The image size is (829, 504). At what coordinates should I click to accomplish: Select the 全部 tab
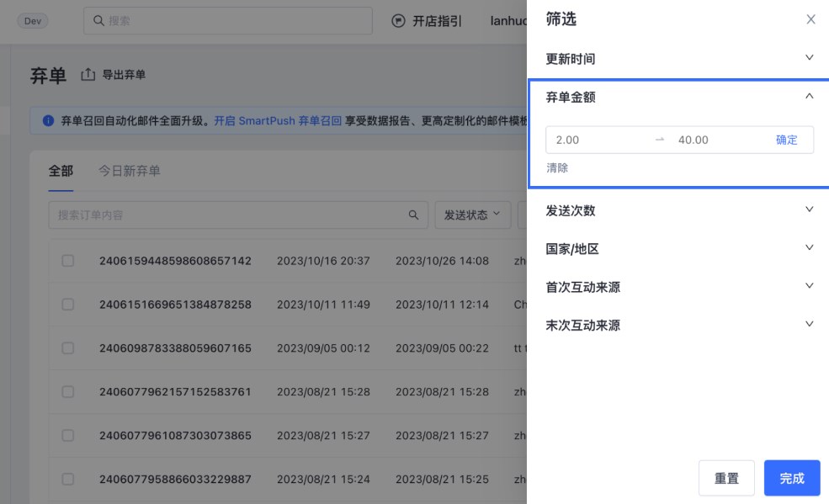click(x=61, y=171)
